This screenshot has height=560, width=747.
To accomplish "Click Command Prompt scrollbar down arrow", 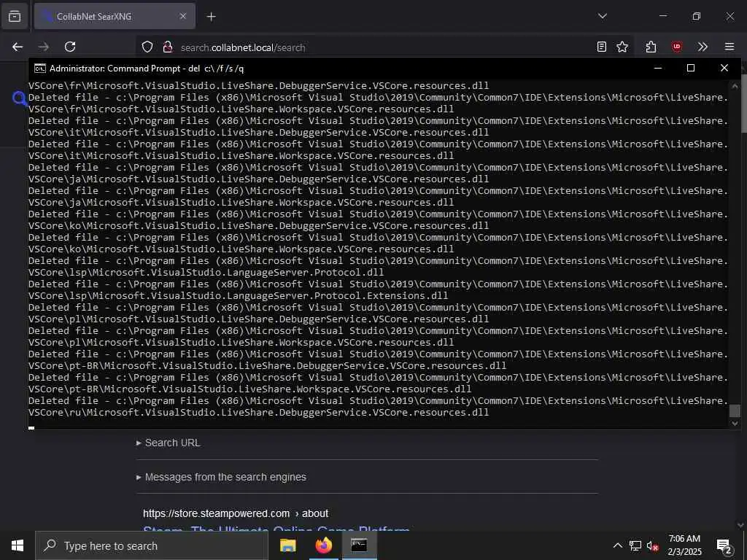I will (735, 423).
